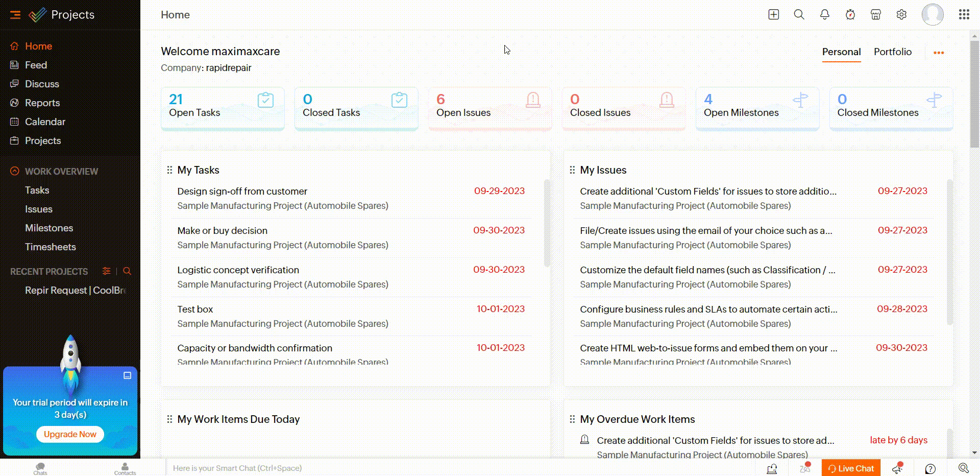
Task: Open the search magnifier in top bar
Action: [799, 15]
